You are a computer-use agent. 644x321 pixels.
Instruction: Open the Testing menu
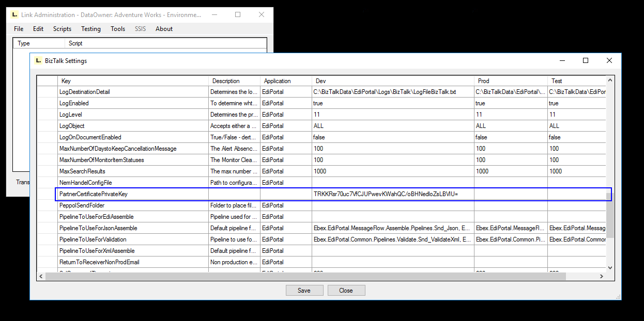[91, 29]
